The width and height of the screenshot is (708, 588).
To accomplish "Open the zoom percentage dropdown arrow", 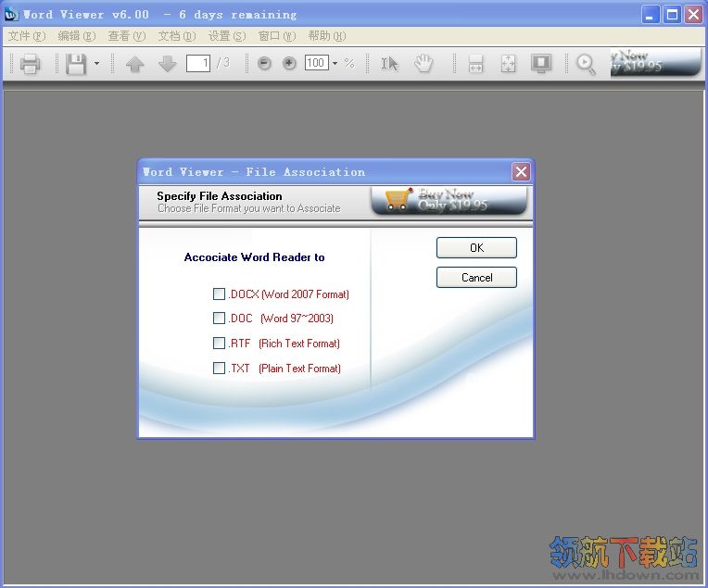I will [335, 64].
